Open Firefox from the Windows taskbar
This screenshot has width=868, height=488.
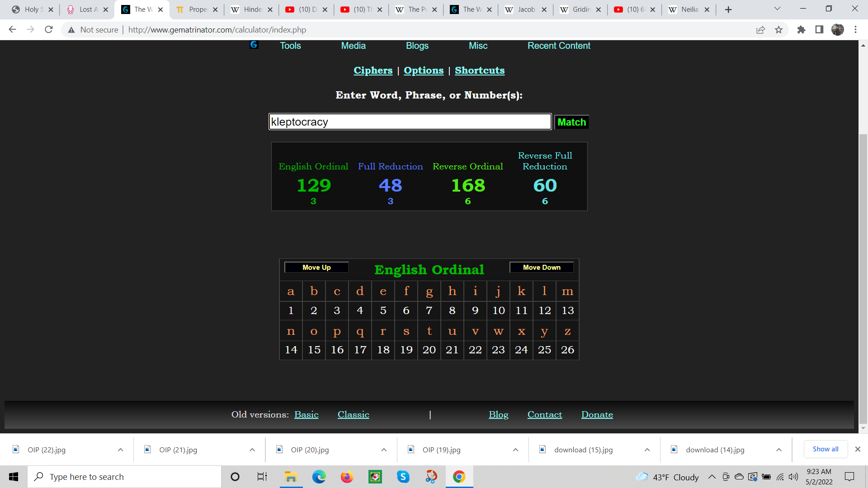[347, 477]
